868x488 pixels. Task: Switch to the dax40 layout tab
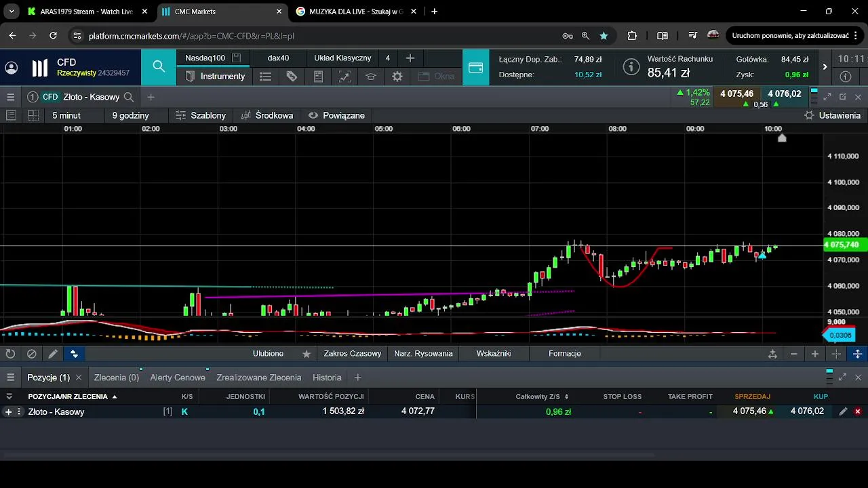278,58
